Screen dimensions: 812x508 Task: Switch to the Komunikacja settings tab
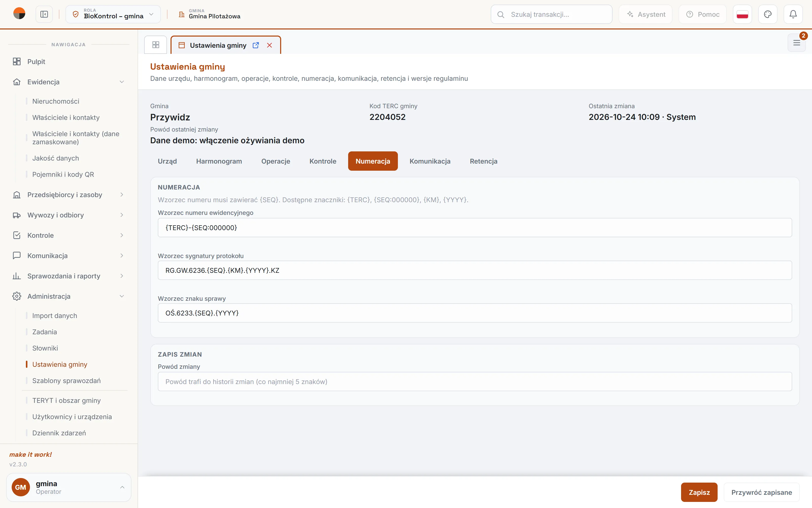[430, 161]
